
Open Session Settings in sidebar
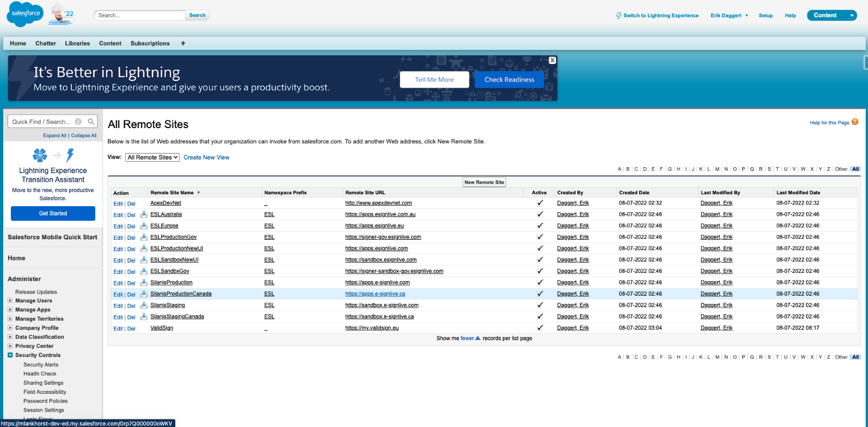point(43,410)
